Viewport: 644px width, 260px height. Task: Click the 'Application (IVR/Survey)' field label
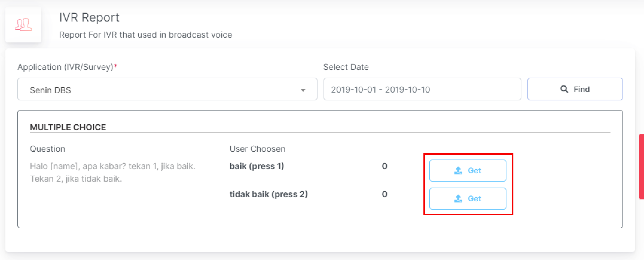tap(65, 67)
